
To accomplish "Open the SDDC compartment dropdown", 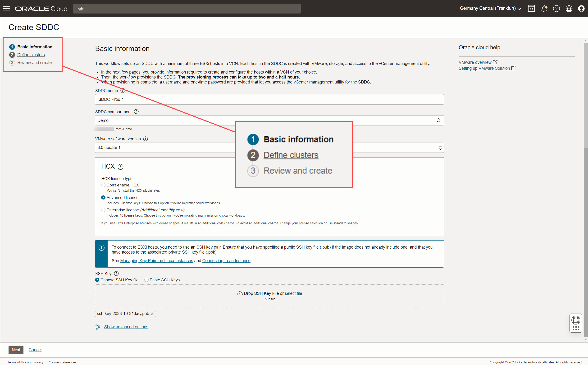I will point(438,120).
